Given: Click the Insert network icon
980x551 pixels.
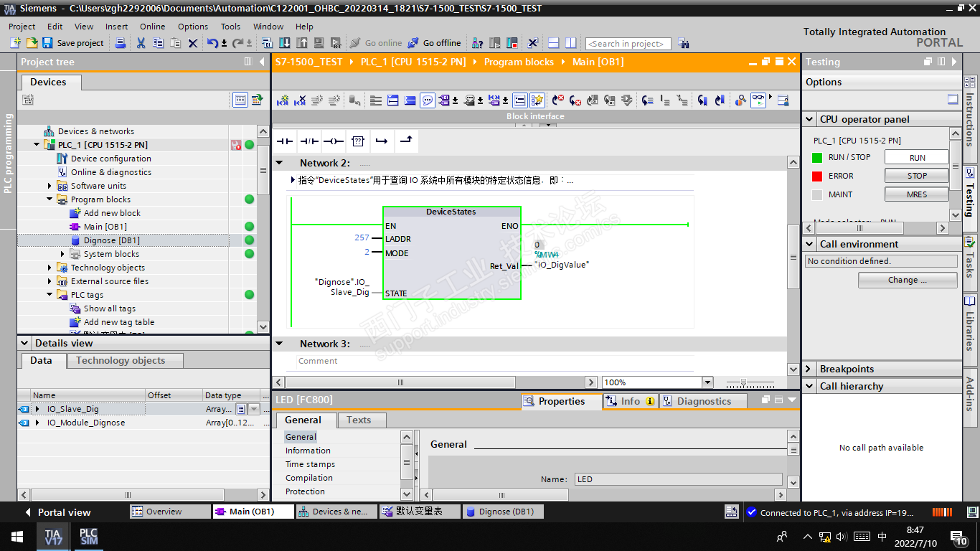Looking at the screenshot, I should tap(283, 100).
